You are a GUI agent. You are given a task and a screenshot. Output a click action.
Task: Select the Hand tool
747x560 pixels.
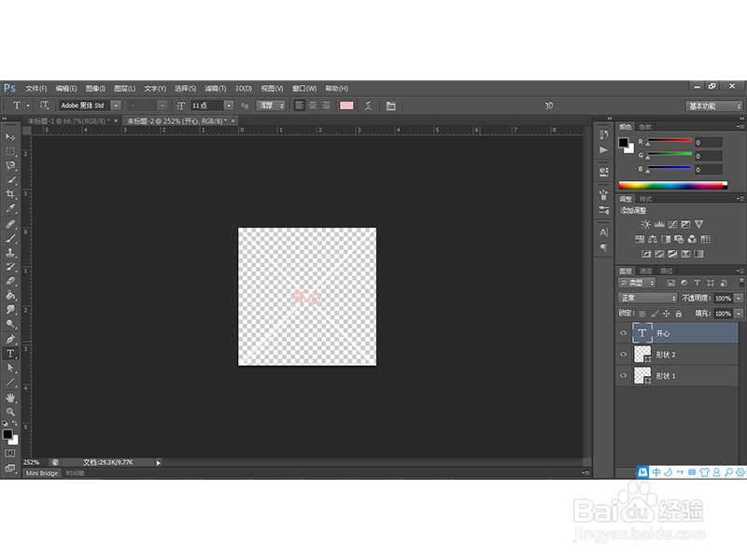[x=10, y=398]
